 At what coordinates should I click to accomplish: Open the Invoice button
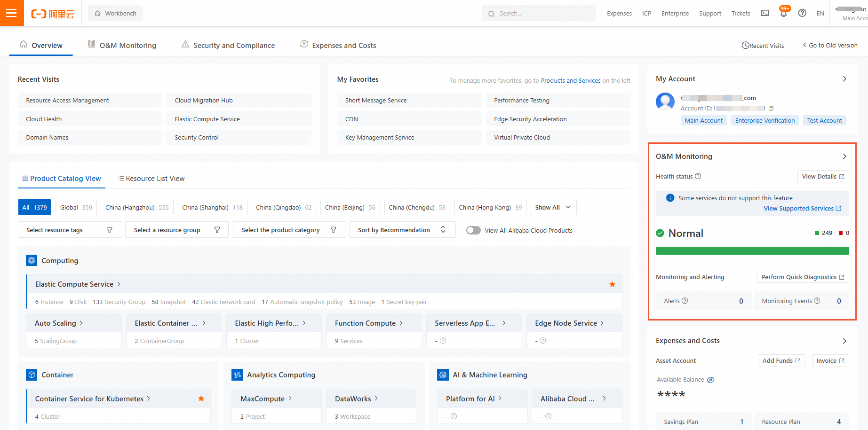830,360
